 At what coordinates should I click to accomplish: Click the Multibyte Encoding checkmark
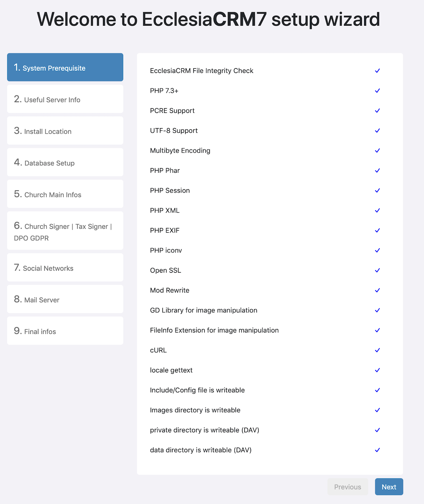[x=377, y=150]
